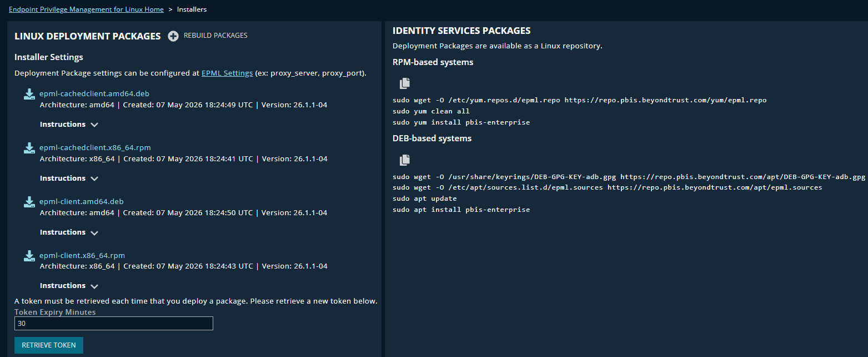The image size is (868, 357).
Task: Open the EPML Settings link
Action: (227, 73)
